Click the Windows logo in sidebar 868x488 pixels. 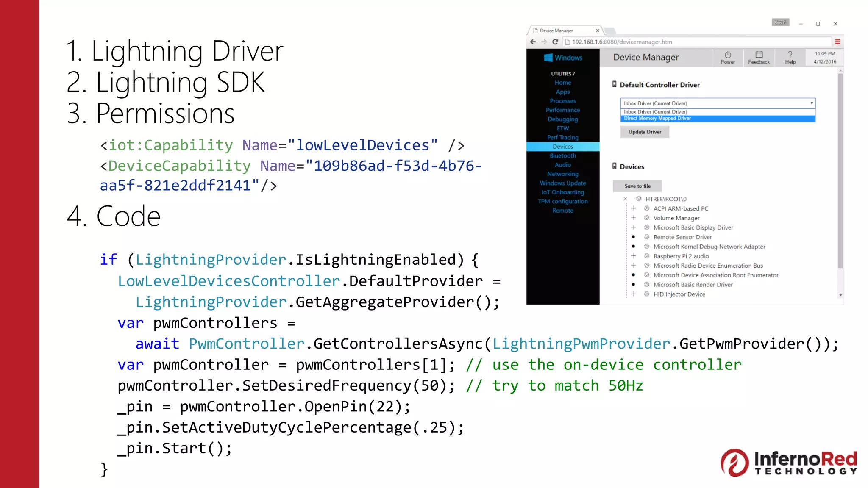tap(548, 58)
